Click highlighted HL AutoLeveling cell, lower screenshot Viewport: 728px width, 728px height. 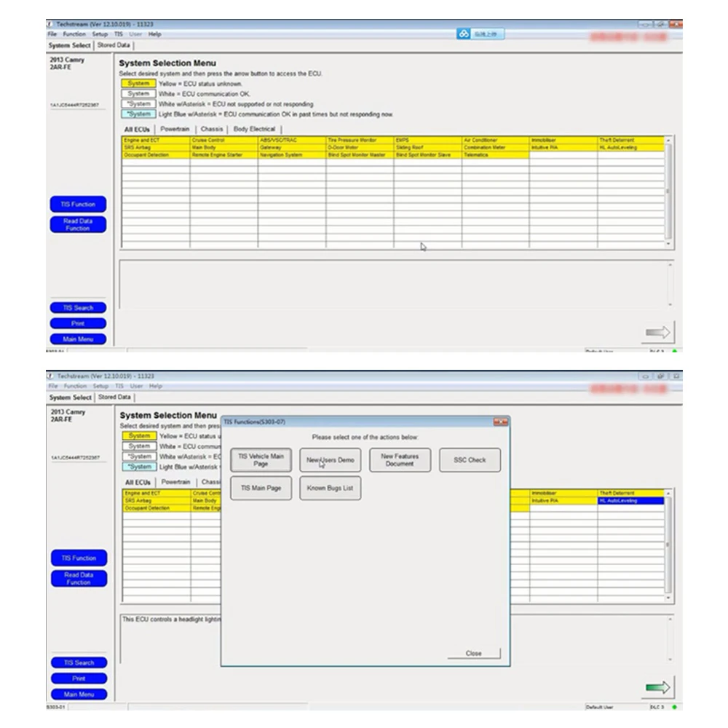[x=631, y=501]
